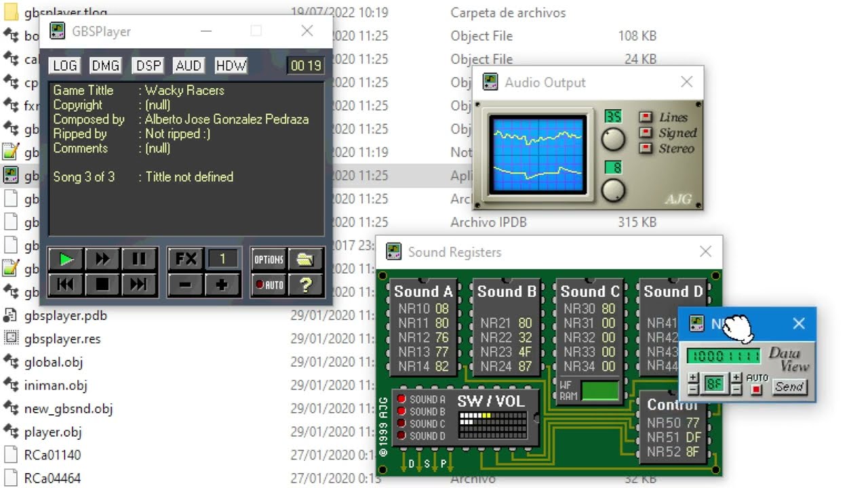Click the green WF RAM display

(x=600, y=391)
